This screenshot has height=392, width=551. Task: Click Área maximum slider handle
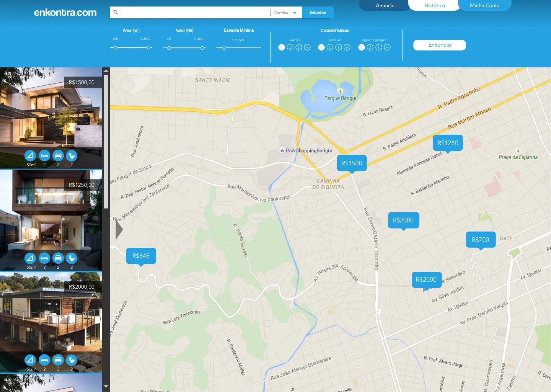[x=148, y=48]
